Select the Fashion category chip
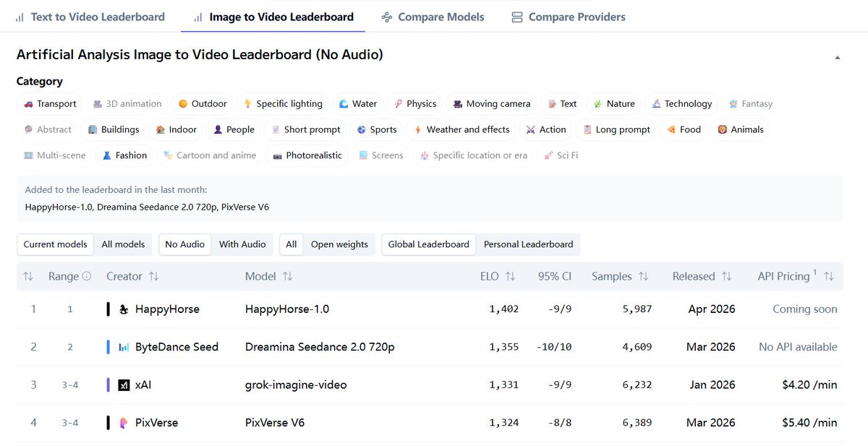This screenshot has width=868, height=446. click(x=124, y=155)
